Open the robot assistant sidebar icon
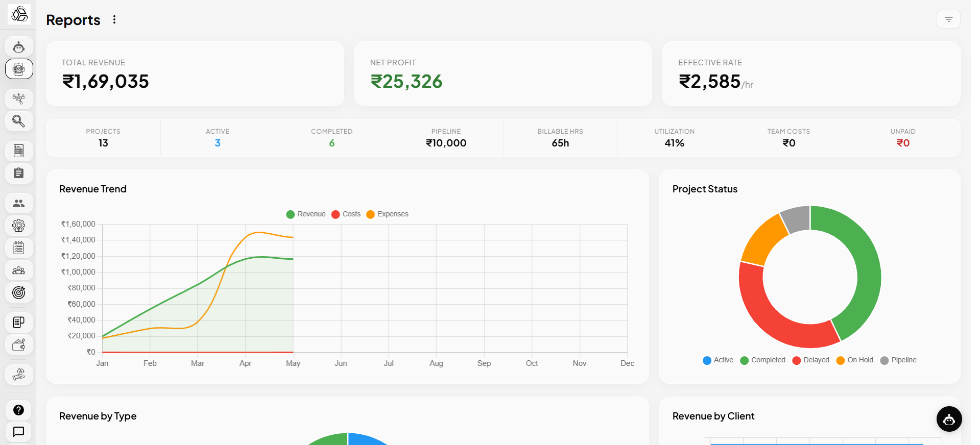Image resolution: width=980 pixels, height=445 pixels. 19,47
